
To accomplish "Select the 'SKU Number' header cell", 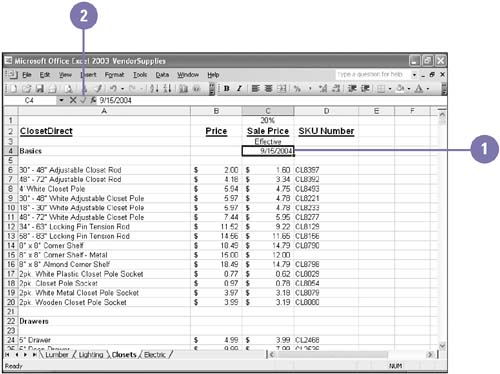I will (326, 131).
